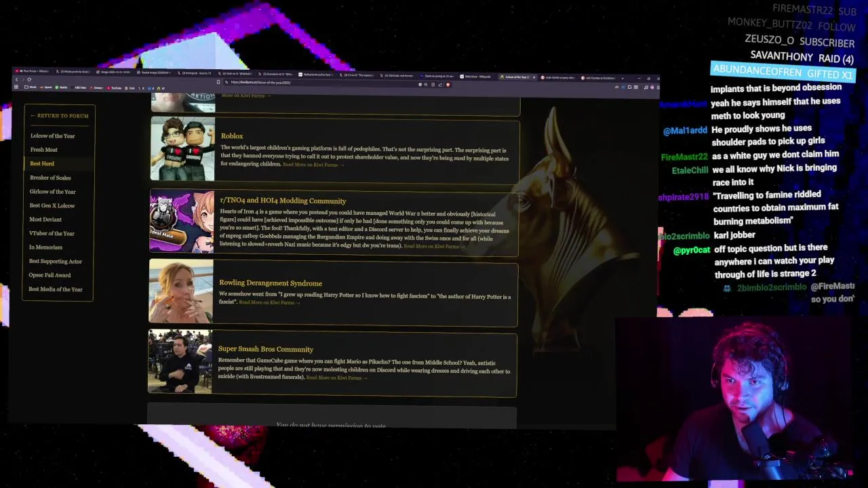The image size is (868, 488).
Task: Switch to the first Porn Purse tab
Action: (33, 71)
